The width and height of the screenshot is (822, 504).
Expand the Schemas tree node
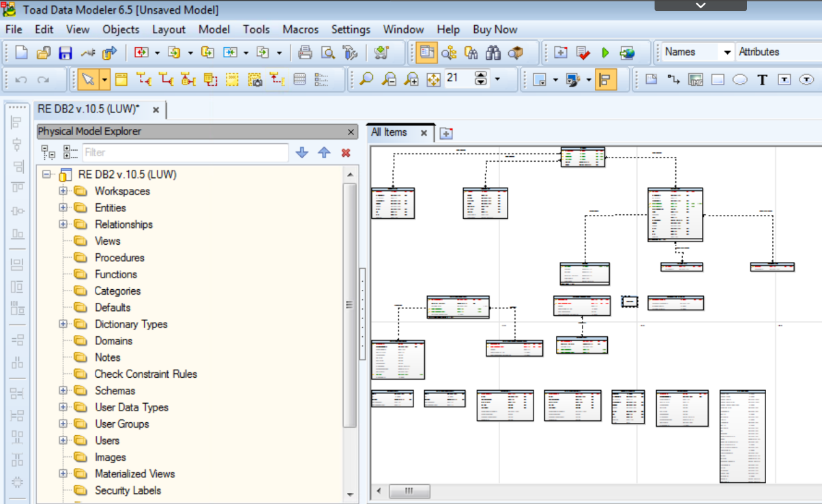point(63,391)
